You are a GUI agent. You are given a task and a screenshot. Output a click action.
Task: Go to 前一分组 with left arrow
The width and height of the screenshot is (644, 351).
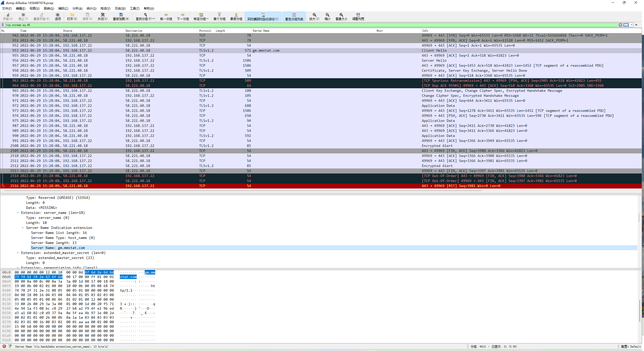pos(166,15)
